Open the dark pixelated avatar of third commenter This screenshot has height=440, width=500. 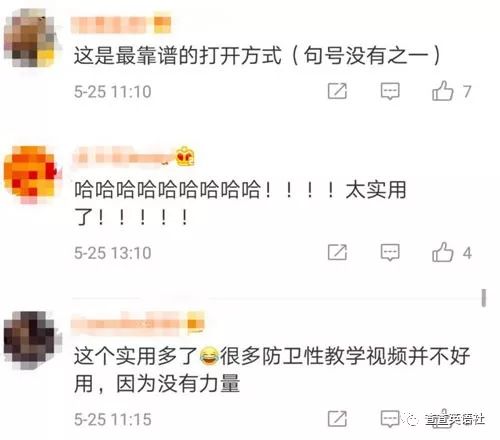32,340
